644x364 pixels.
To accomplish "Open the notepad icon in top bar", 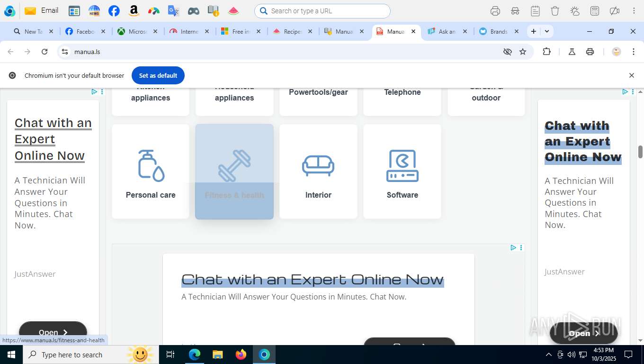I will point(535,11).
